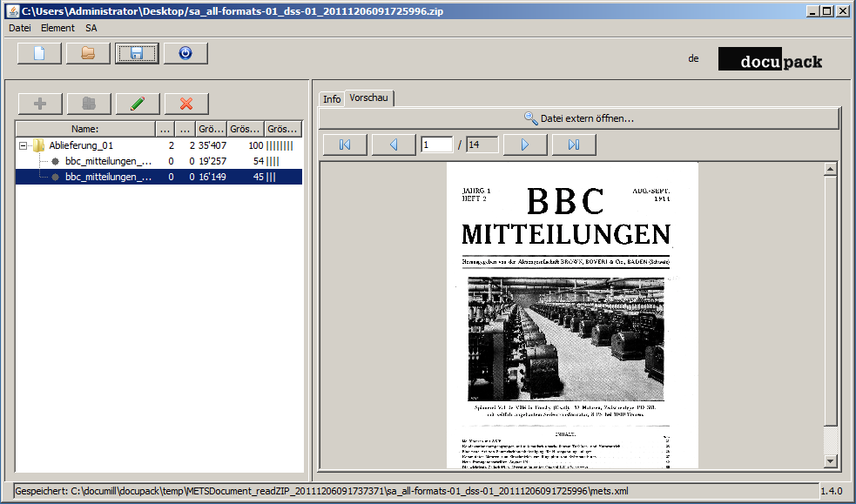Screen dimensions: 856x504
Task: Click the size value 35'407
Action: pos(212,145)
